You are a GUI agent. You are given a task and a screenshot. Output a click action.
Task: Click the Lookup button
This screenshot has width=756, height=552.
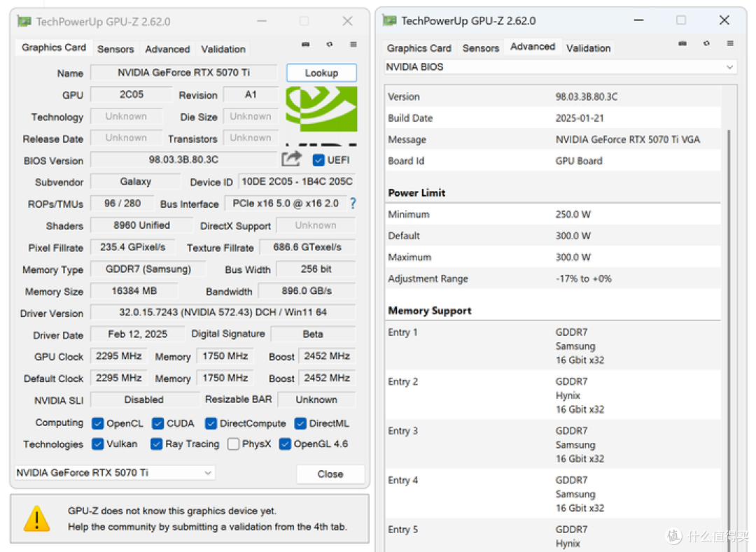[x=321, y=73]
